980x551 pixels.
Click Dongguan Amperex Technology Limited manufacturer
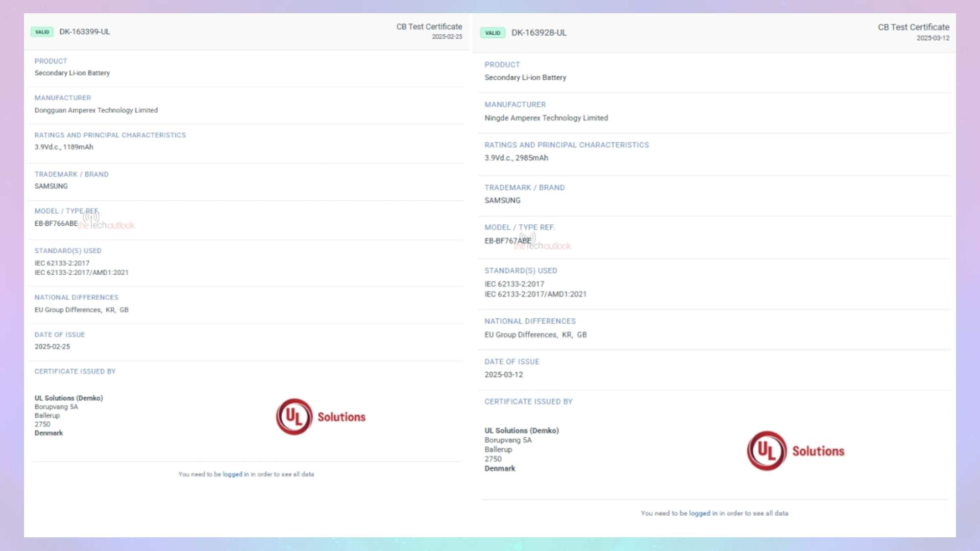pos(96,110)
